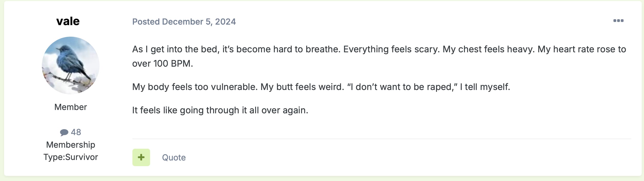The image size is (644, 181).
Task: Click the sentence 'Everything feels scary.'
Action: (391, 49)
